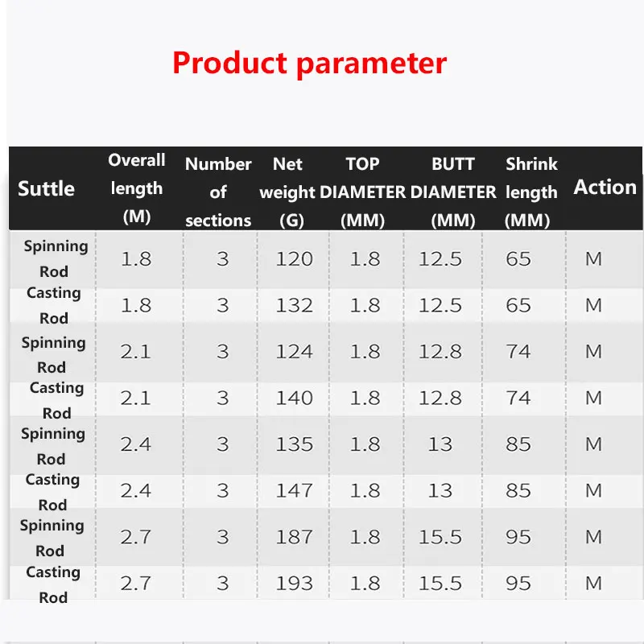Click the cell with net weight 140
Viewport: 644px width, 644px height.
click(x=294, y=398)
